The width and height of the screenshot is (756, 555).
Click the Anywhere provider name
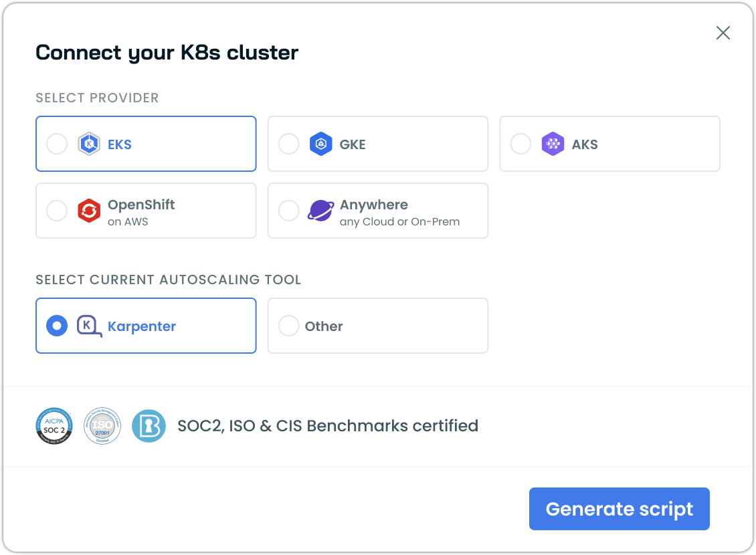(x=374, y=205)
